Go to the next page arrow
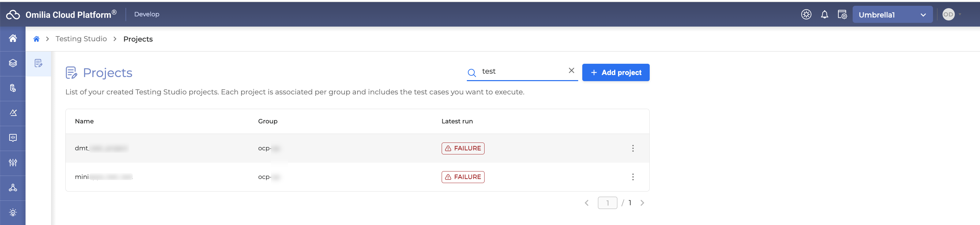980x225 pixels. pos(642,203)
